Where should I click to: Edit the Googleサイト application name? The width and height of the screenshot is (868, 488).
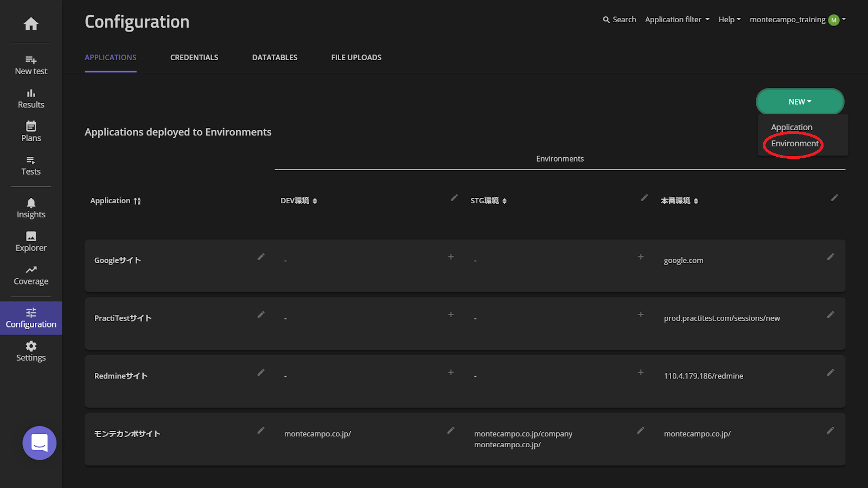(261, 257)
